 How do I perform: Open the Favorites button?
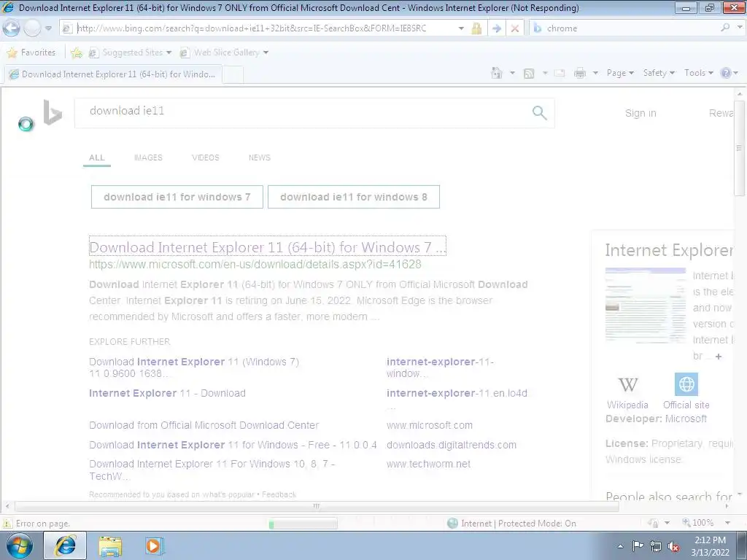31,52
